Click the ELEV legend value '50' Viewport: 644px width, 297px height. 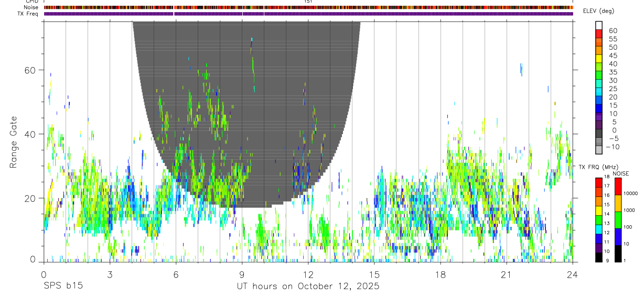(x=612, y=48)
